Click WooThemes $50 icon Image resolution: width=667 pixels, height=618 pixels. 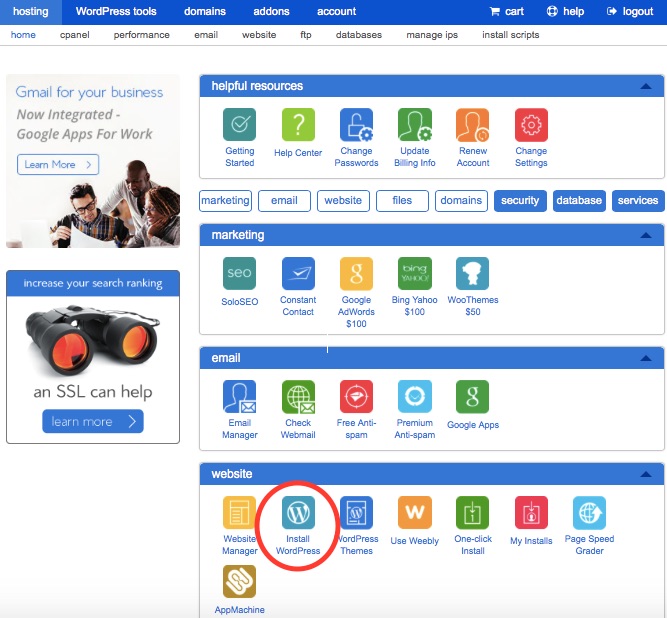[x=473, y=273]
